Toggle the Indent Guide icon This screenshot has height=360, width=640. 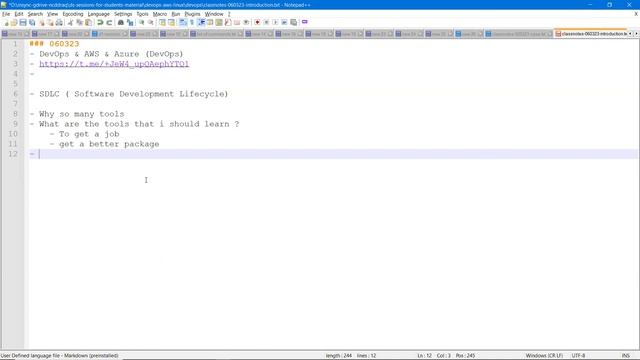(201, 22)
